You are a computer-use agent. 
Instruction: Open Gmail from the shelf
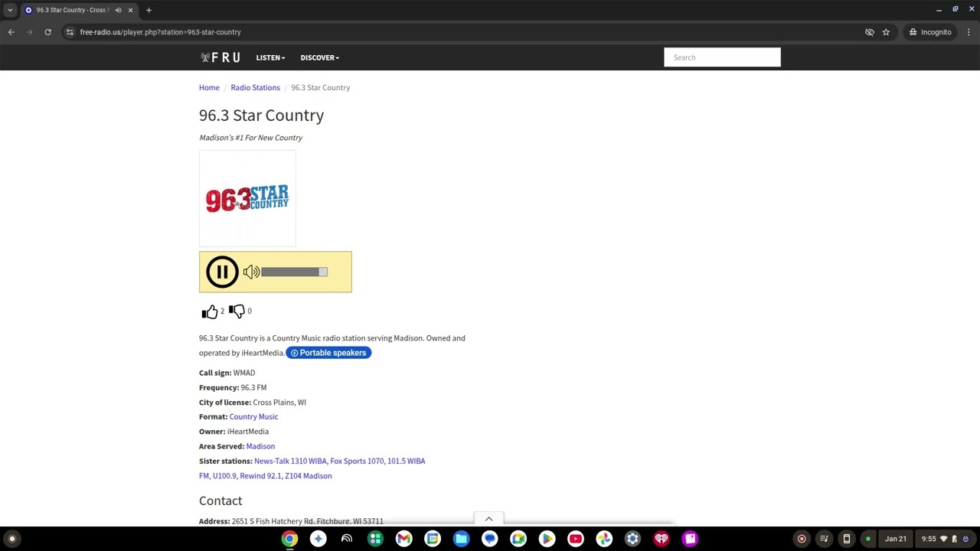click(403, 539)
